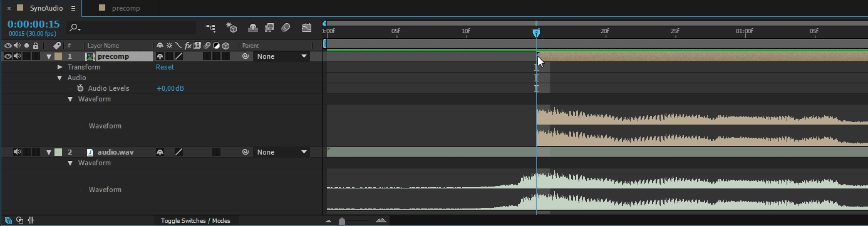868x226 pixels.
Task: Click the precomp parent pick whip spiral
Action: (245, 56)
